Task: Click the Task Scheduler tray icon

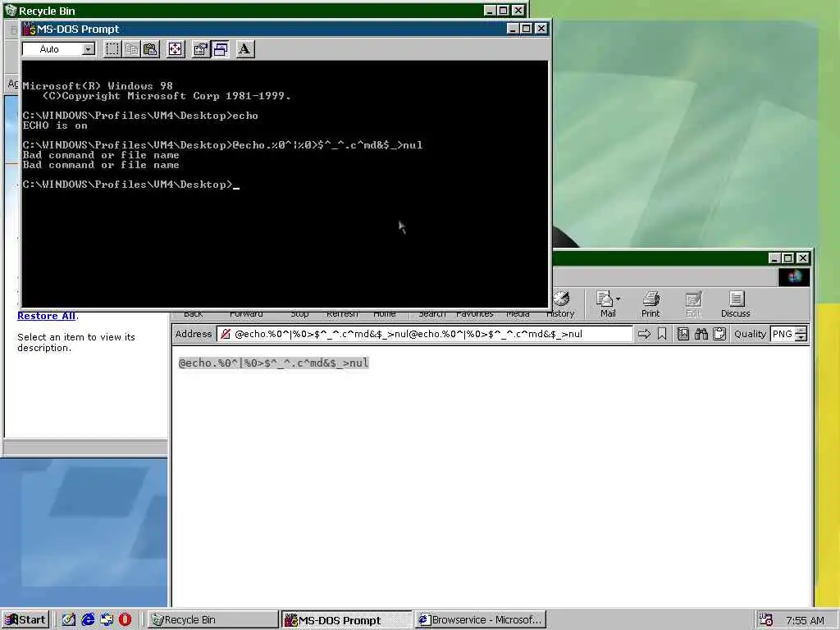Action: tap(766, 620)
